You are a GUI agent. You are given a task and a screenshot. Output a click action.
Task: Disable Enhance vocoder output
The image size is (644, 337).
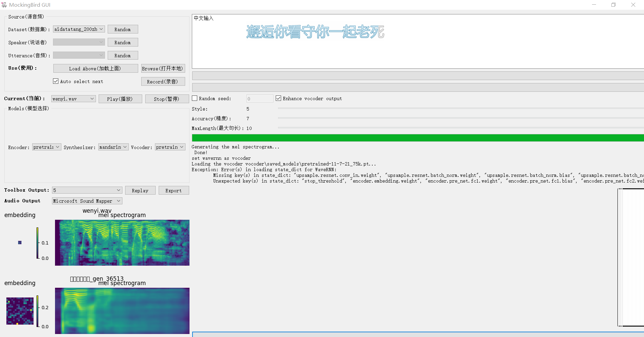pyautogui.click(x=278, y=98)
